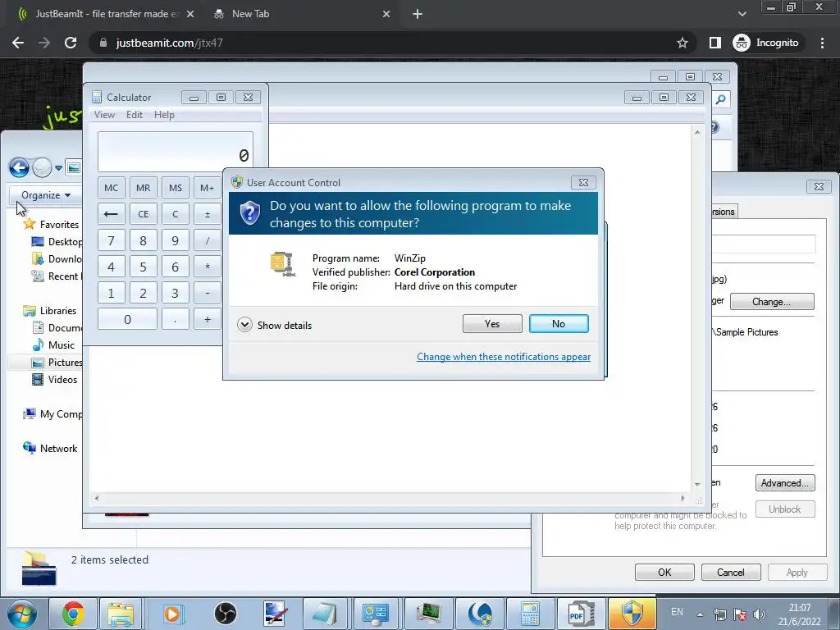Open Chrome side panel icon

click(x=714, y=43)
